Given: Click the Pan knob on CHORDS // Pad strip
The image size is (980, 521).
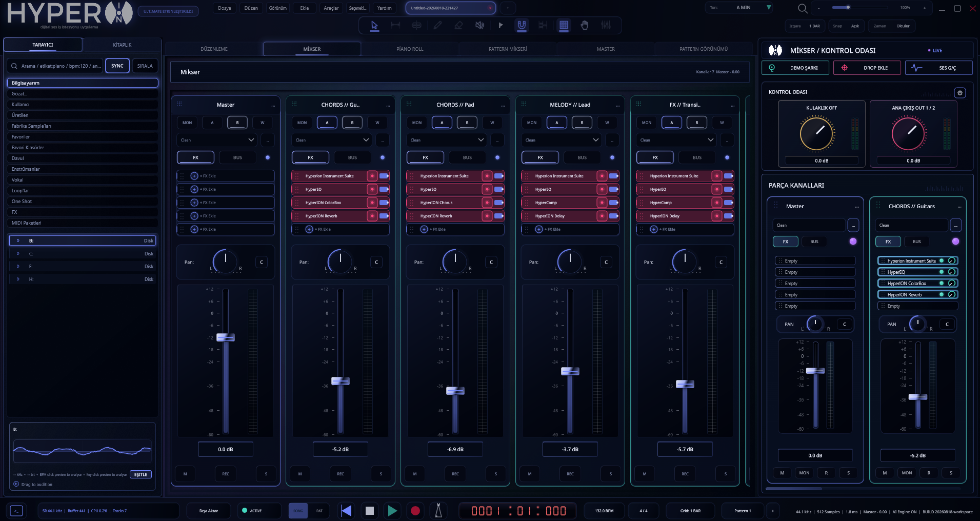Looking at the screenshot, I should (455, 262).
